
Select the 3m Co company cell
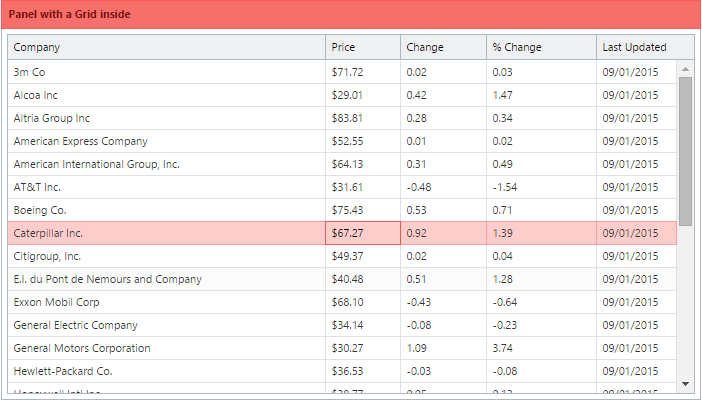pos(167,72)
